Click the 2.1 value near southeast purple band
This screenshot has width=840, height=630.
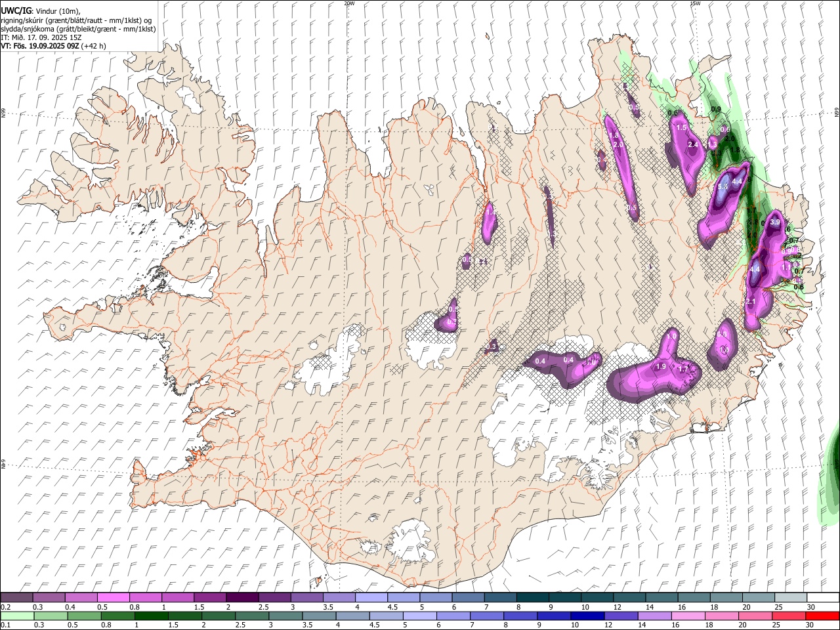tap(751, 301)
